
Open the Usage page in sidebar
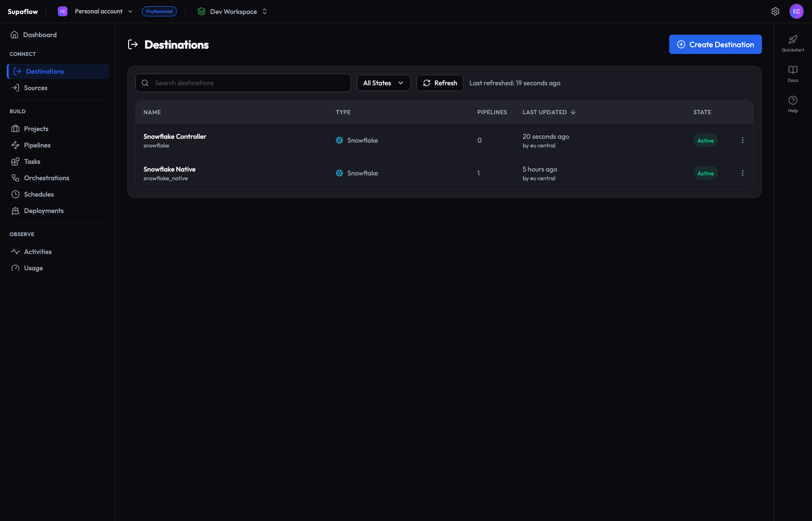[x=33, y=268]
